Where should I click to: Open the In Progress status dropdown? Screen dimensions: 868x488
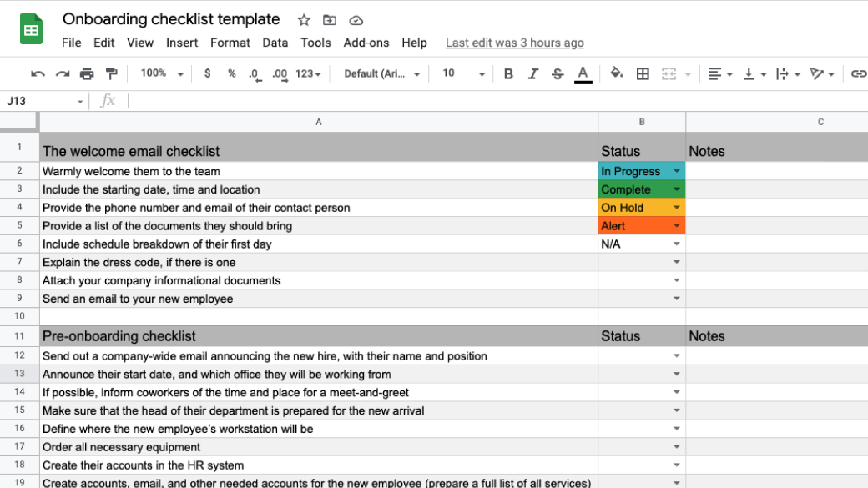point(677,171)
